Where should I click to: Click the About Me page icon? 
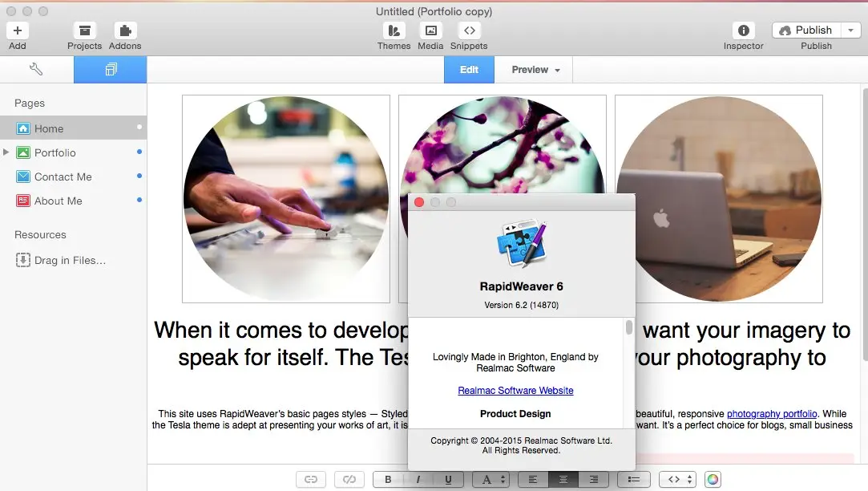coord(22,201)
